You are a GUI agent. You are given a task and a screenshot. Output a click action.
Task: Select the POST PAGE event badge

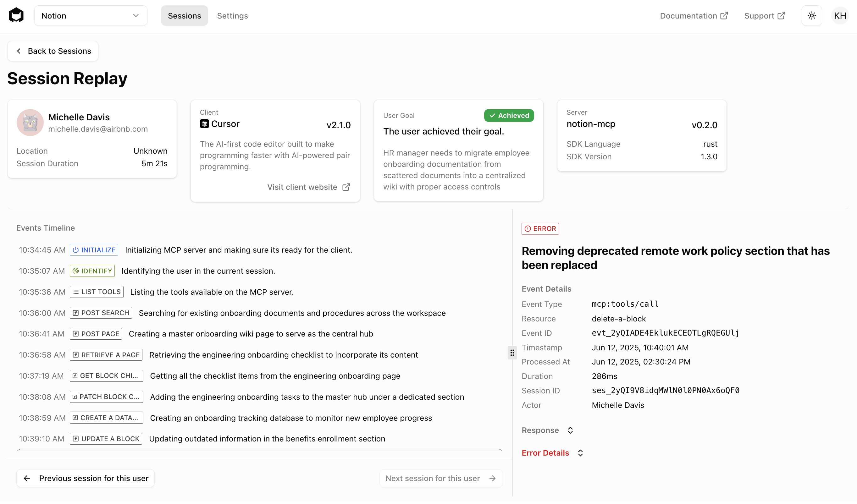[96, 334]
